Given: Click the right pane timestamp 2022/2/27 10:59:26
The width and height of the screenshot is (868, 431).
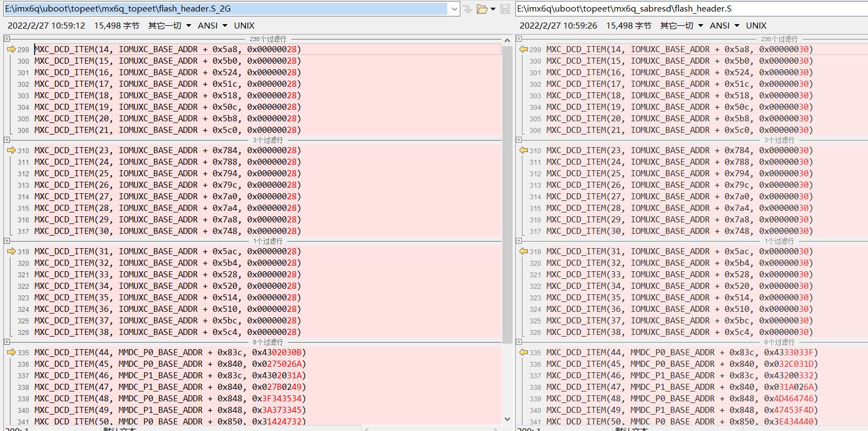Looking at the screenshot, I should pyautogui.click(x=558, y=26).
